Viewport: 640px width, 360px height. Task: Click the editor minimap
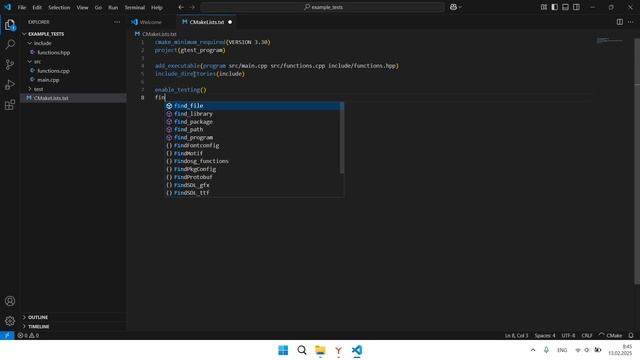(x=610, y=40)
